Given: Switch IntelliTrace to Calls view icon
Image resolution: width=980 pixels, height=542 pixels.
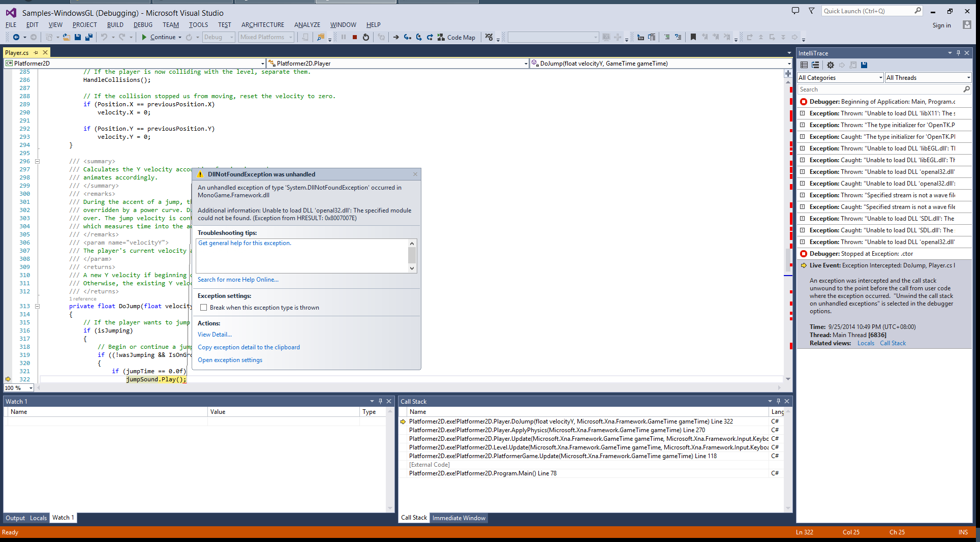Looking at the screenshot, I should pyautogui.click(x=815, y=65).
